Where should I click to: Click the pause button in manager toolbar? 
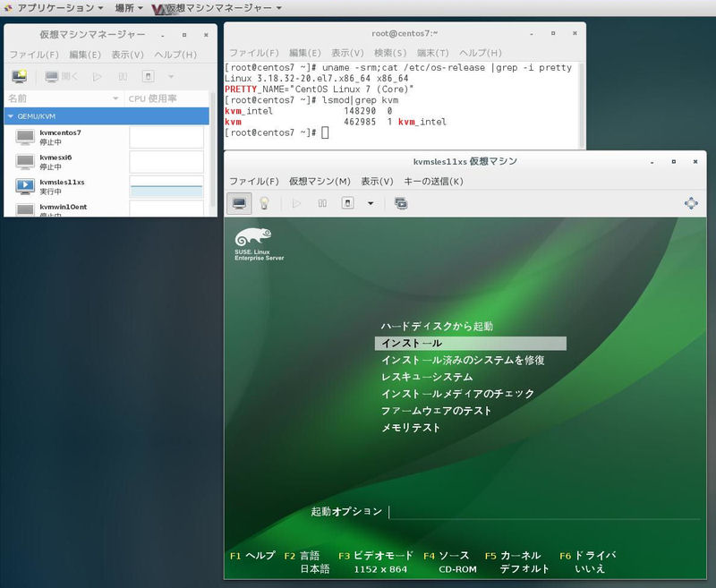(x=123, y=77)
